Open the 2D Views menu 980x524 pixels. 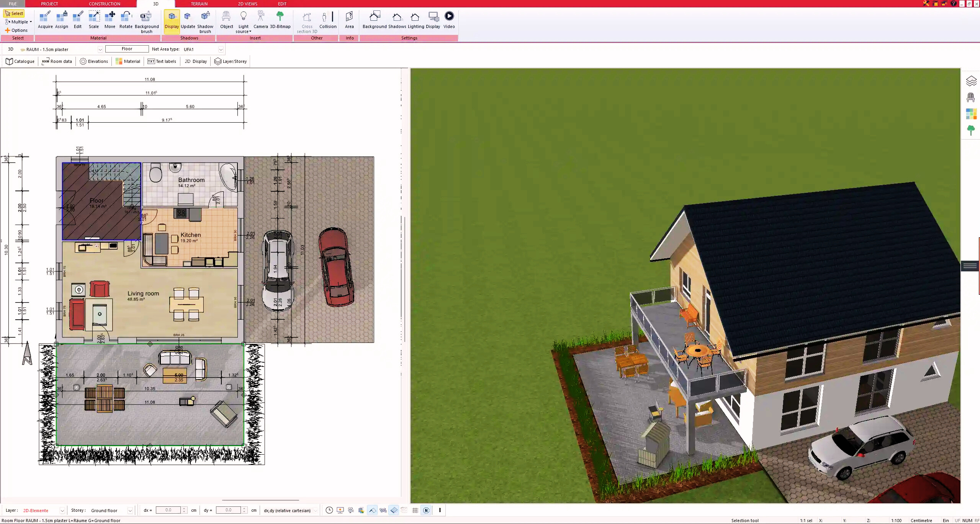coord(248,4)
